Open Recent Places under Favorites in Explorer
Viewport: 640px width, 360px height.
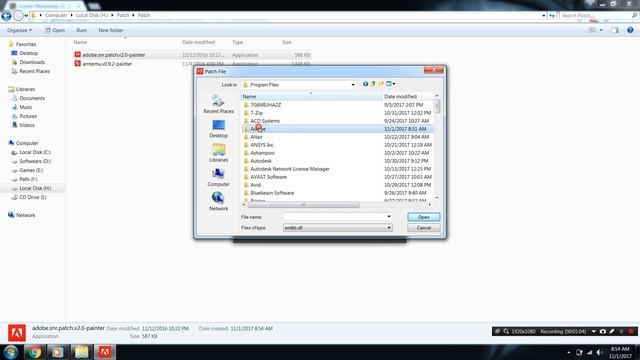34,71
